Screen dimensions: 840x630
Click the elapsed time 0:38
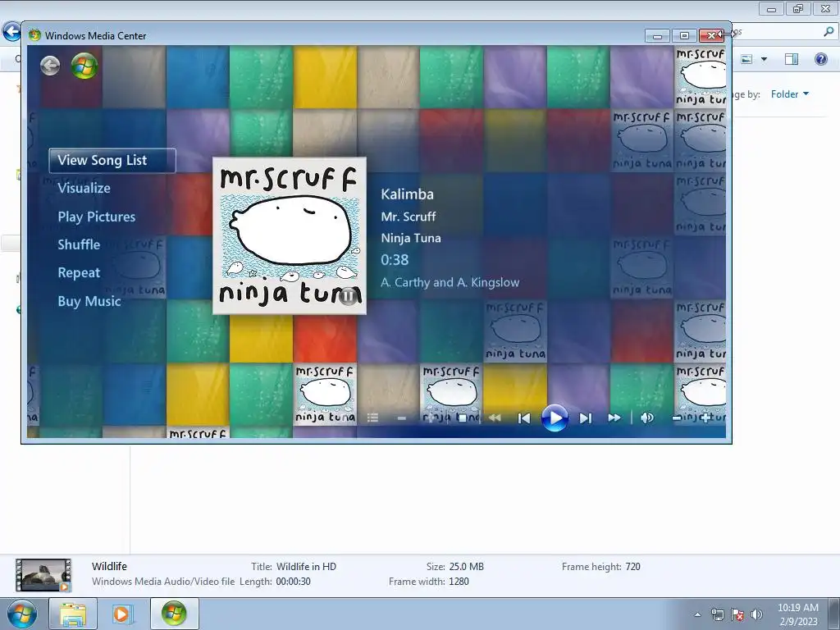(395, 260)
